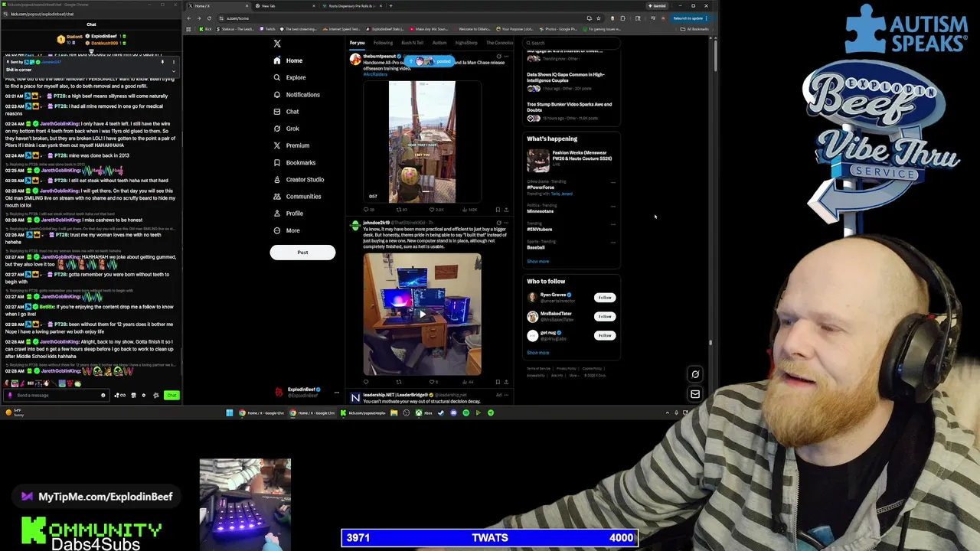The image size is (980, 551).
Task: Bookmark theburntpeanut's post
Action: pos(498,210)
